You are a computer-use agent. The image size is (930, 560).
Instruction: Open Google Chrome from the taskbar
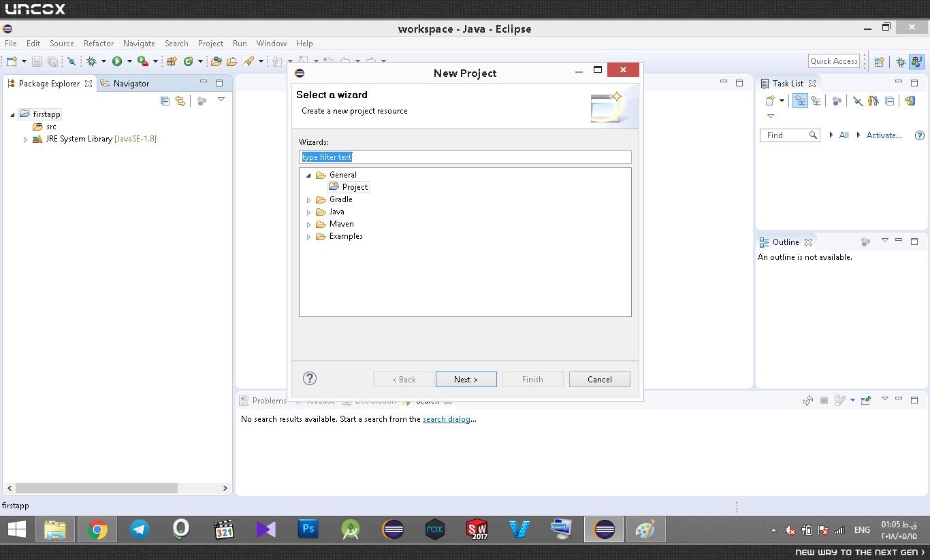coord(97,529)
